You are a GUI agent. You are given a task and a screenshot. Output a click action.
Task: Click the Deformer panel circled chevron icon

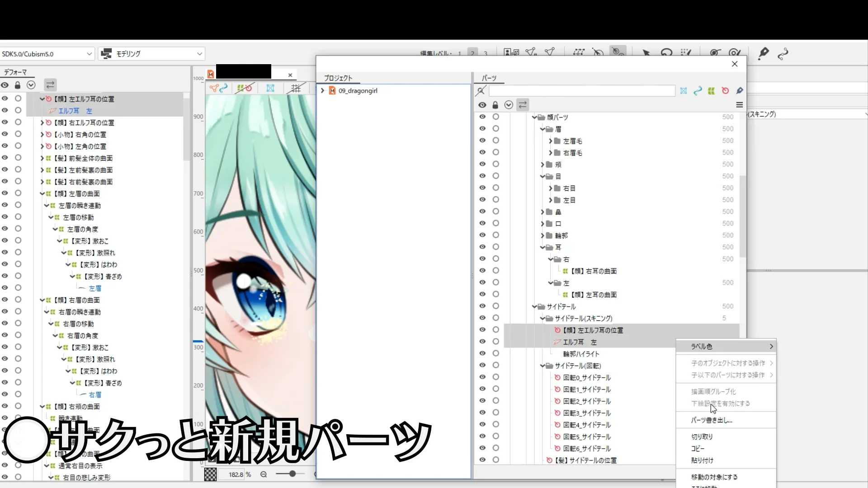(31, 84)
